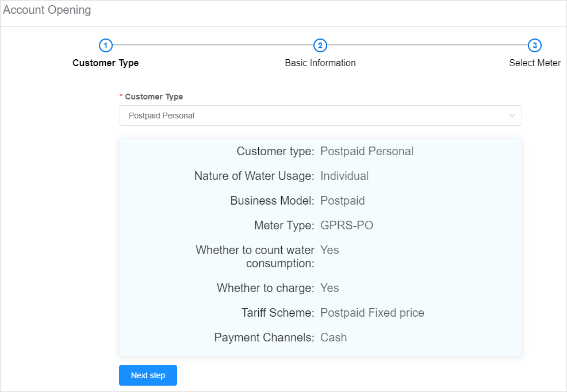The width and height of the screenshot is (567, 392).
Task: Click the water consumption Yes value
Action: [330, 250]
